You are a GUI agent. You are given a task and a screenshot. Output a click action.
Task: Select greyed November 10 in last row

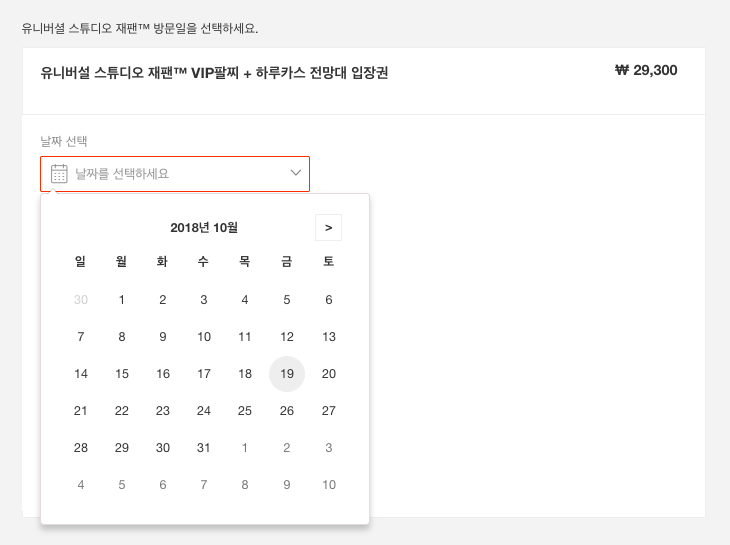click(x=329, y=485)
